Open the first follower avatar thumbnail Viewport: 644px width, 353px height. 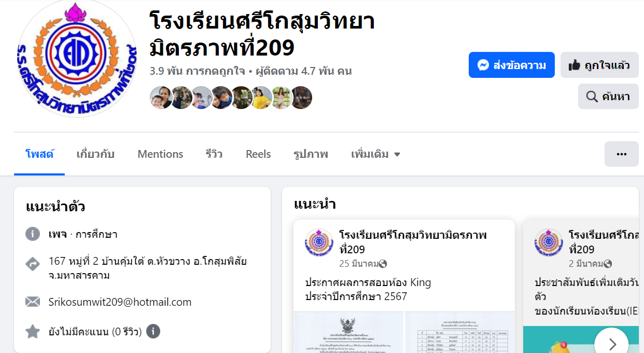coord(161,98)
